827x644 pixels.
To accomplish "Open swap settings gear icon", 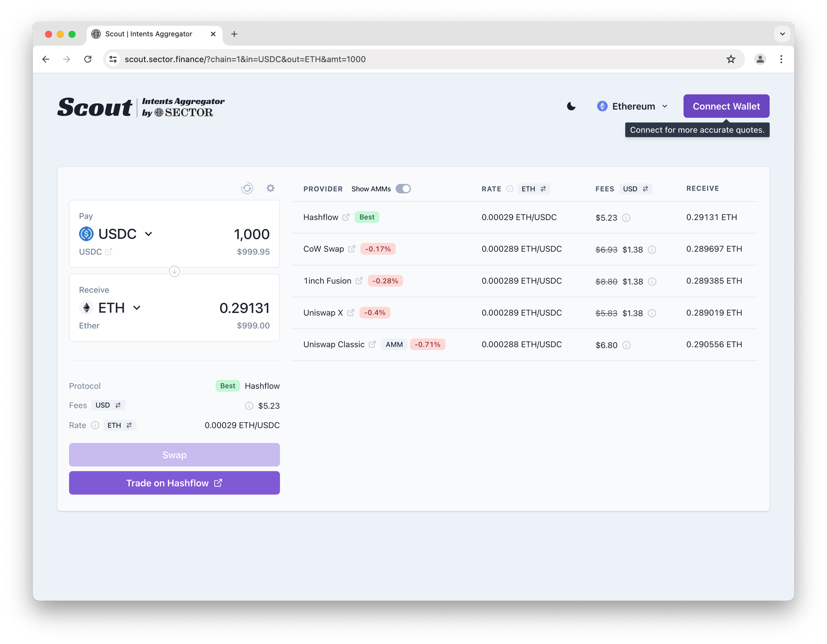I will 270,188.
